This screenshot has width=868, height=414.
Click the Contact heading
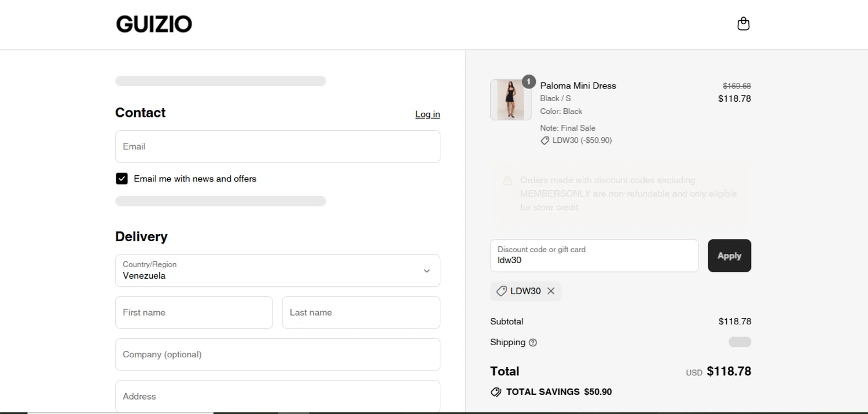point(140,113)
